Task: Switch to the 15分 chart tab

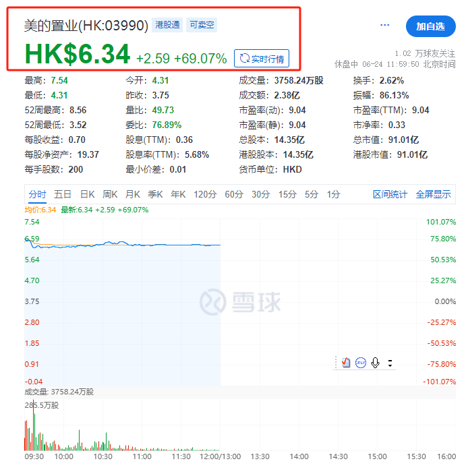Action: [x=287, y=194]
